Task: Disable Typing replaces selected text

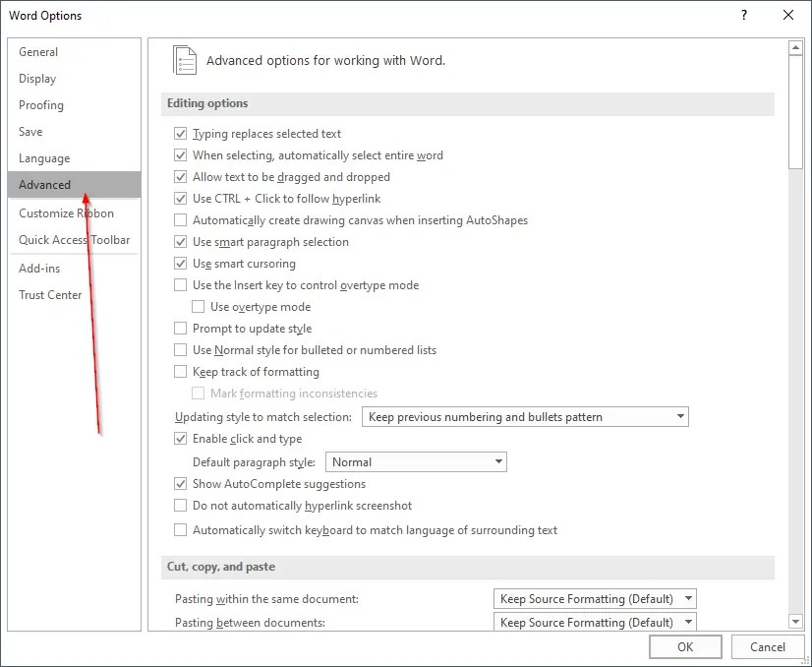Action: point(181,133)
